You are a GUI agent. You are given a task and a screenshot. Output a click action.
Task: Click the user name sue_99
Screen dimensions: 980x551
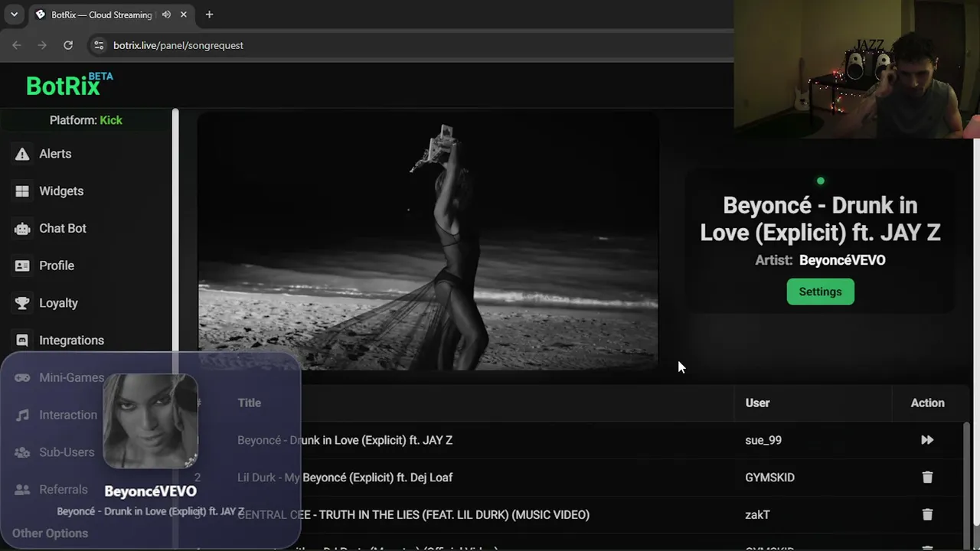763,440
